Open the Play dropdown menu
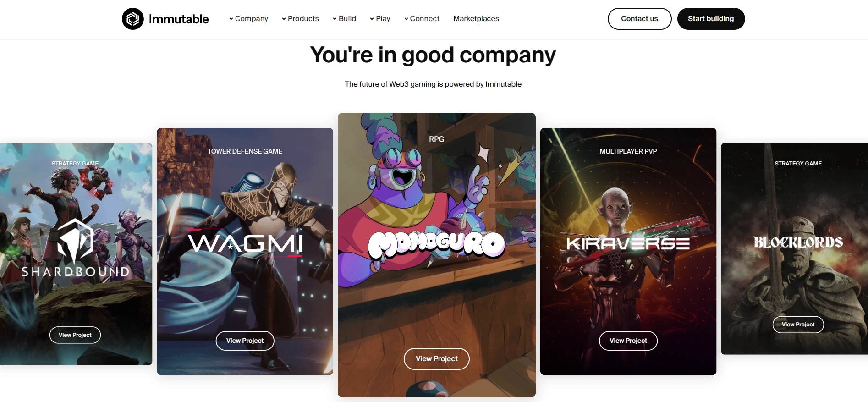 pos(380,19)
